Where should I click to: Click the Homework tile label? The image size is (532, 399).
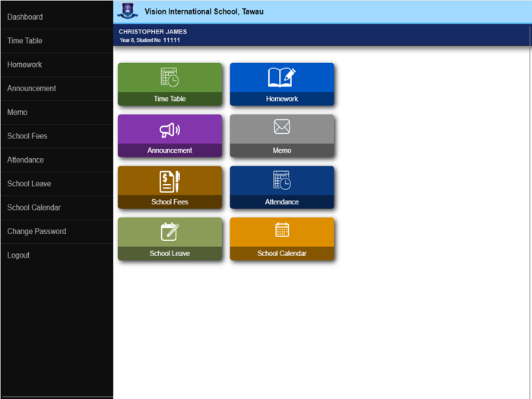[282, 99]
